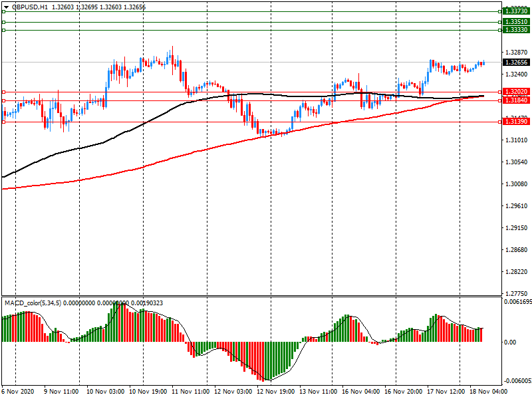Viewport: 532px width, 399px height.
Task: Click the black current price tag 1.32656
Action: tap(516, 63)
